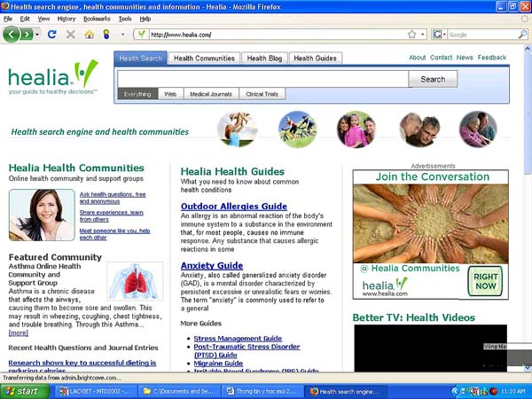Reload the page with the refresh icon

[x=52, y=35]
